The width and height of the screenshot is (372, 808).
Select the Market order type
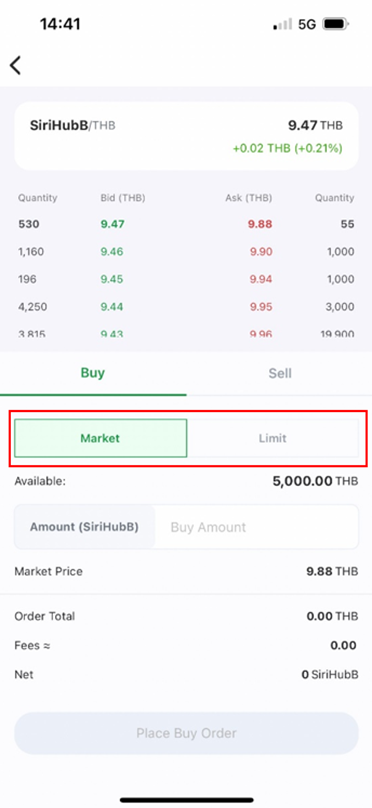click(x=100, y=439)
